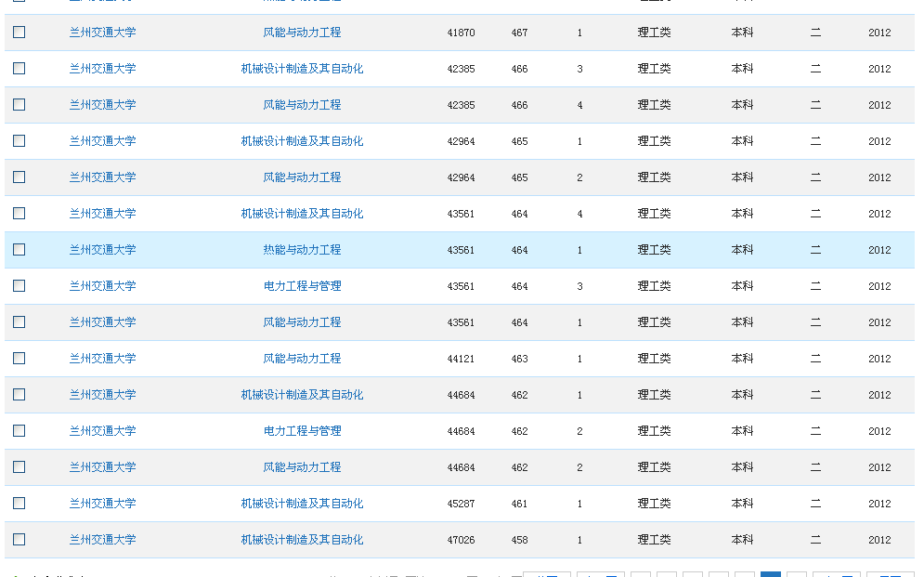Screen dimensions: 924x577
Task: Click 电力工程与管理 link in rank 43561 row
Action: click(302, 286)
